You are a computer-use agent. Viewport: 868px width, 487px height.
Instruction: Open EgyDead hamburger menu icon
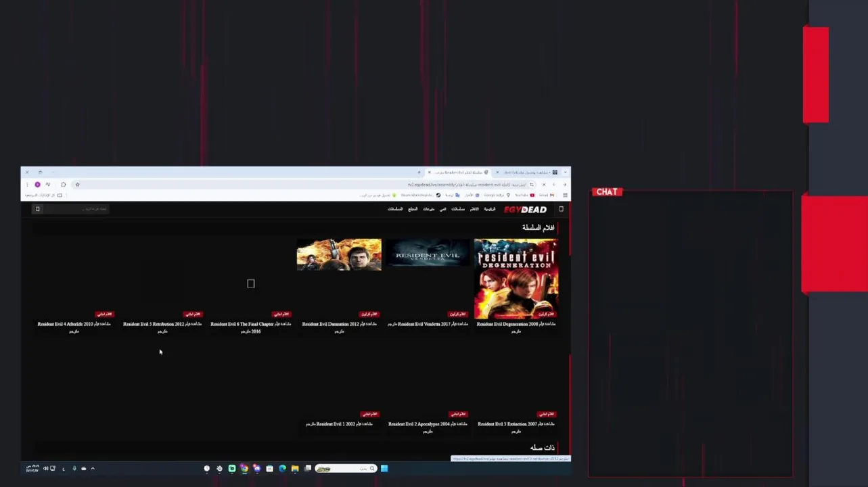click(x=561, y=209)
